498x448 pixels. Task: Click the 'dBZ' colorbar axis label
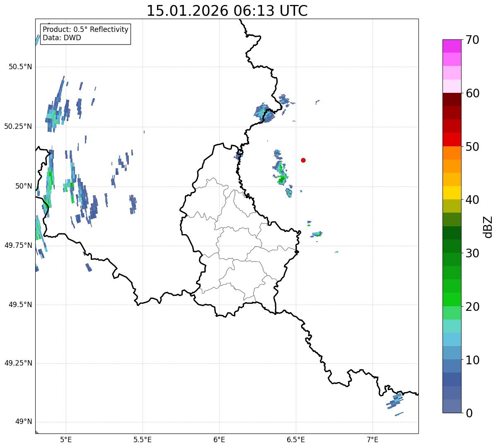[x=488, y=227]
